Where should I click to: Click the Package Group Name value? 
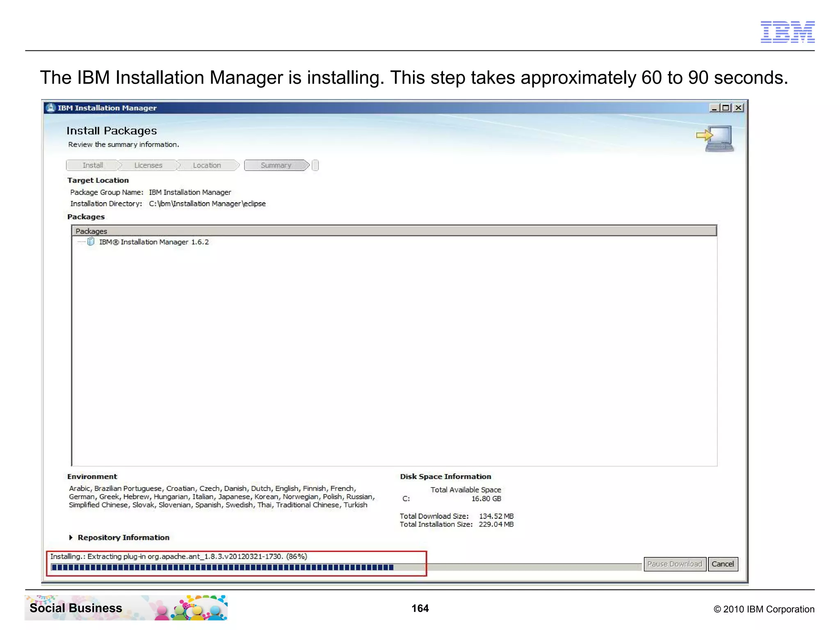click(x=190, y=192)
